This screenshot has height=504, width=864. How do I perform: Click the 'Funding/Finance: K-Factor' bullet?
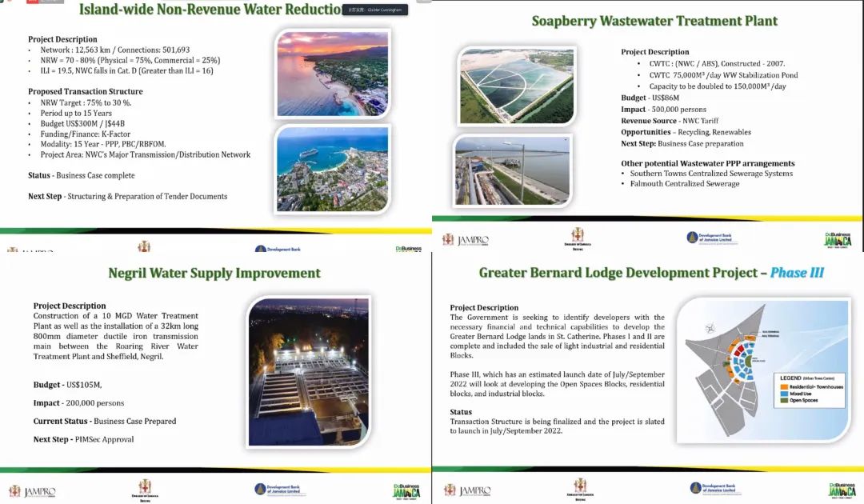(86, 134)
